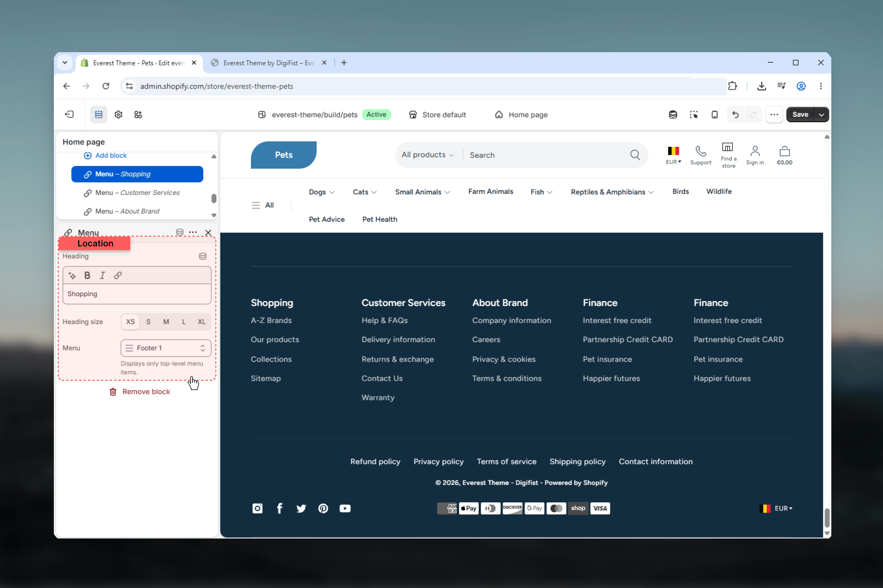Image resolution: width=883 pixels, height=588 pixels.
Task: Open footer EUR currency selector
Action: pyautogui.click(x=776, y=508)
